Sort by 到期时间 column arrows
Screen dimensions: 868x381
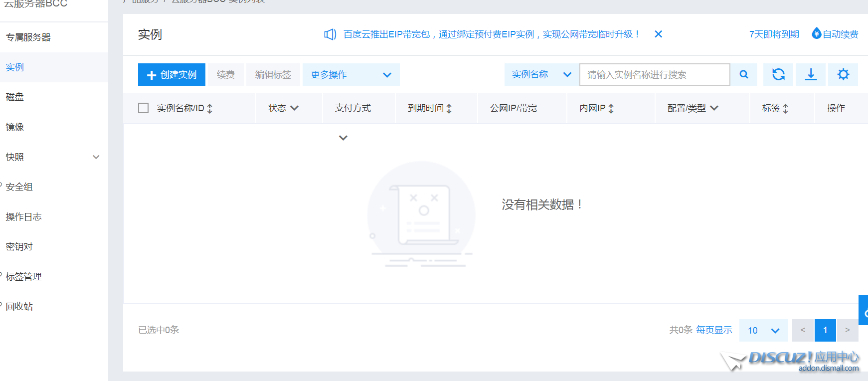449,108
